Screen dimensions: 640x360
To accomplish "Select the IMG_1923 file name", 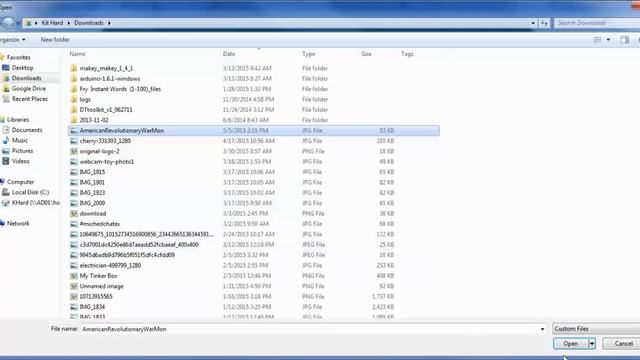I will 92,193.
